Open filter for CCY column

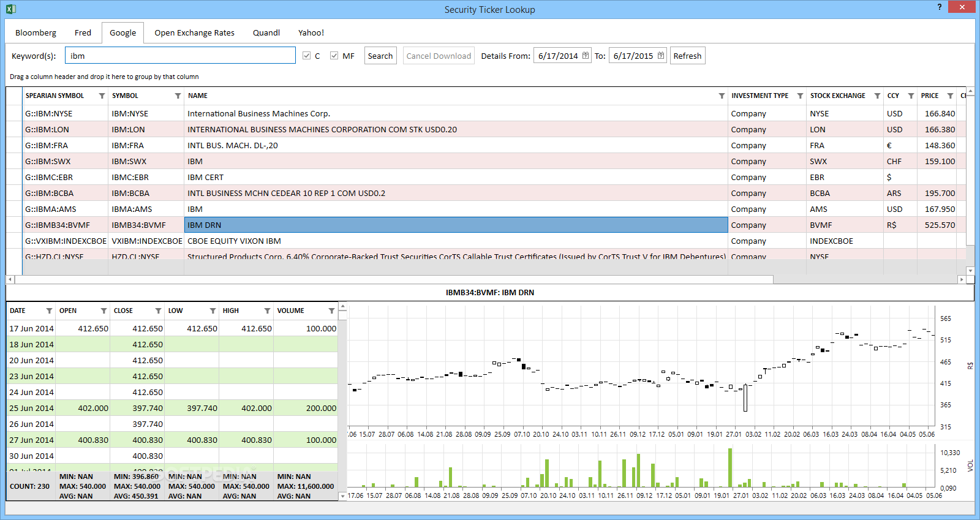point(911,96)
